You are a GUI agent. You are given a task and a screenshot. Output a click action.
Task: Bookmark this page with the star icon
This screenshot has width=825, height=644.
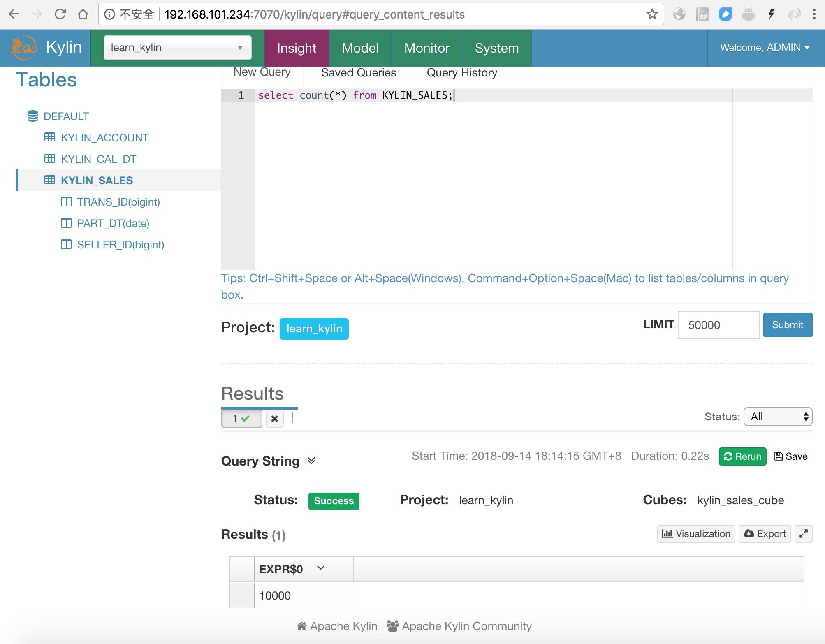point(652,14)
